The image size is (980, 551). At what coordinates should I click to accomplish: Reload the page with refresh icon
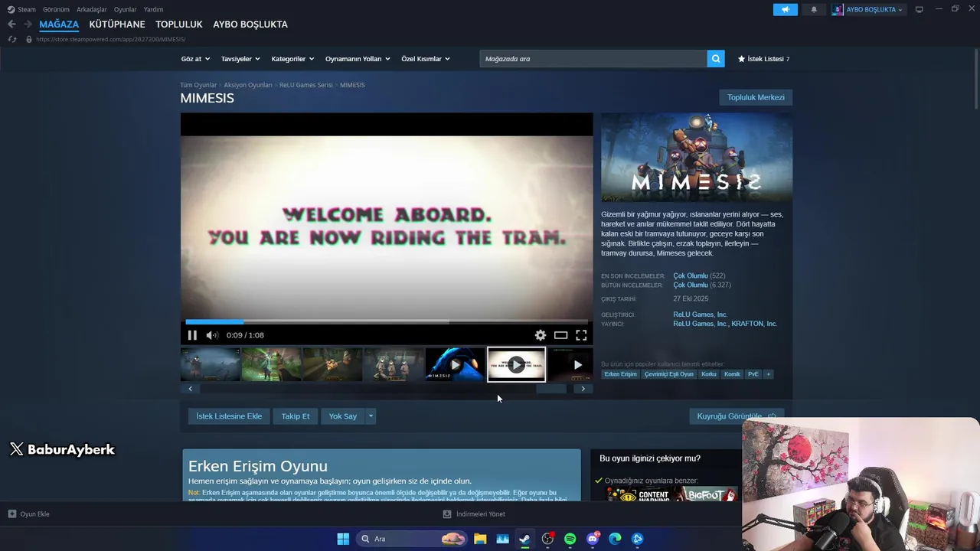(x=11, y=39)
